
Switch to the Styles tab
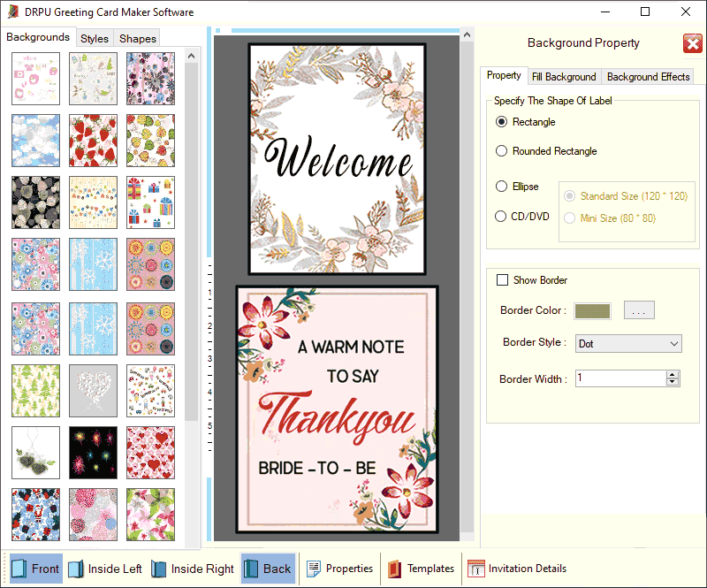94,38
